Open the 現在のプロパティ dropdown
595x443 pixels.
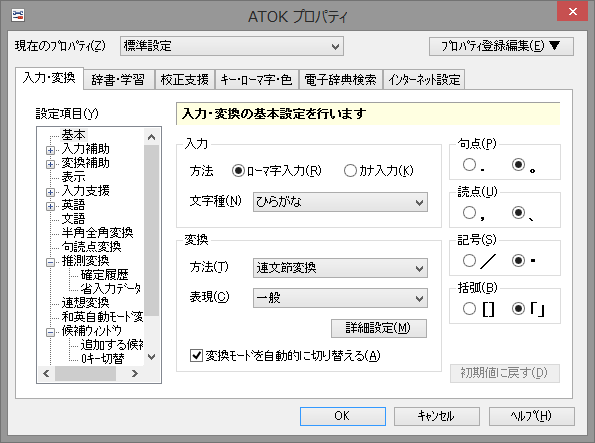point(232,46)
